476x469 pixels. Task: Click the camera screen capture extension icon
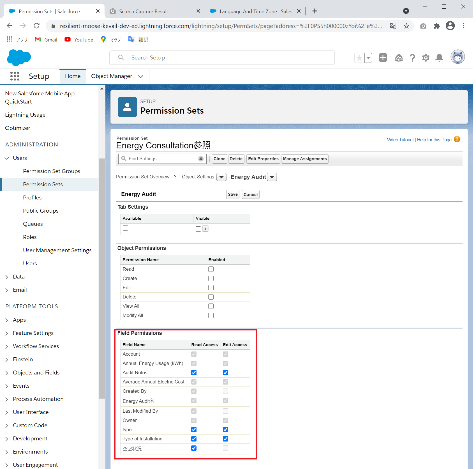(423, 26)
